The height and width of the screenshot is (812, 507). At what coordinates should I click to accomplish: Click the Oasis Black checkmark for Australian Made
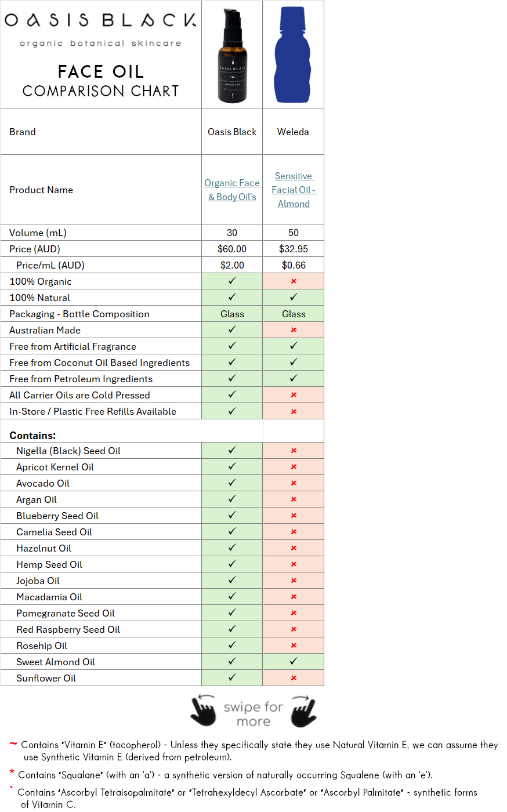tap(232, 329)
